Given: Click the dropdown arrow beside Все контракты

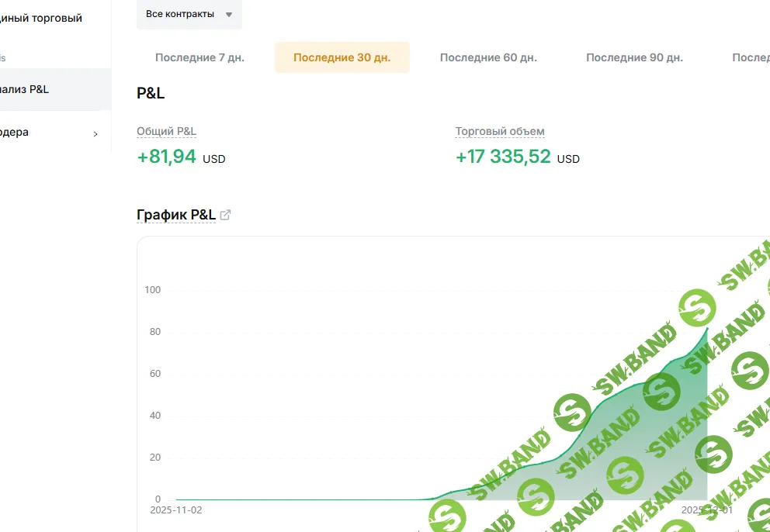Looking at the screenshot, I should (x=229, y=15).
